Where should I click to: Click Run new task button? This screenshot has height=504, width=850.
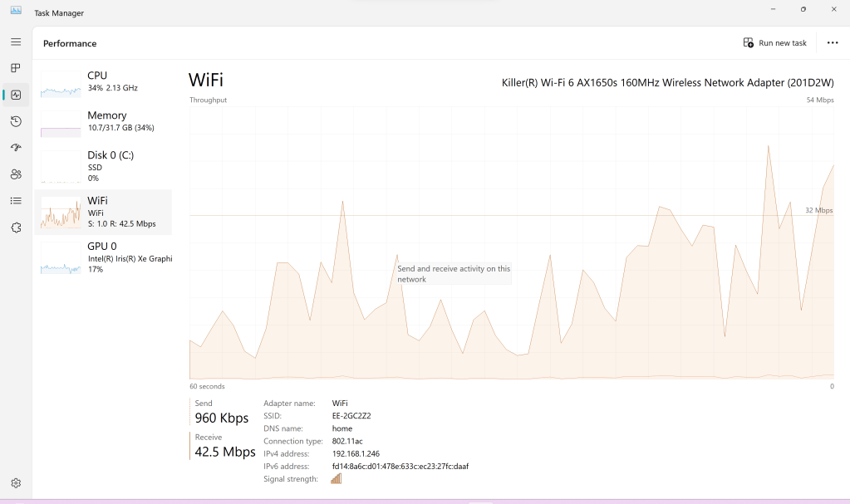coord(775,43)
